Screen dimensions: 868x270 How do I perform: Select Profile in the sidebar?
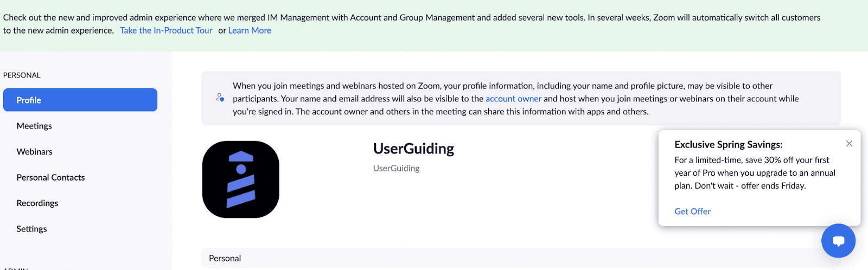pos(80,100)
